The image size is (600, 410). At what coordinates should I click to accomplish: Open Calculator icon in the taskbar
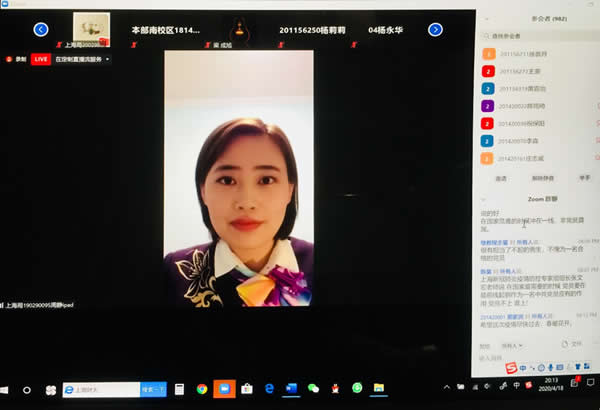click(180, 388)
